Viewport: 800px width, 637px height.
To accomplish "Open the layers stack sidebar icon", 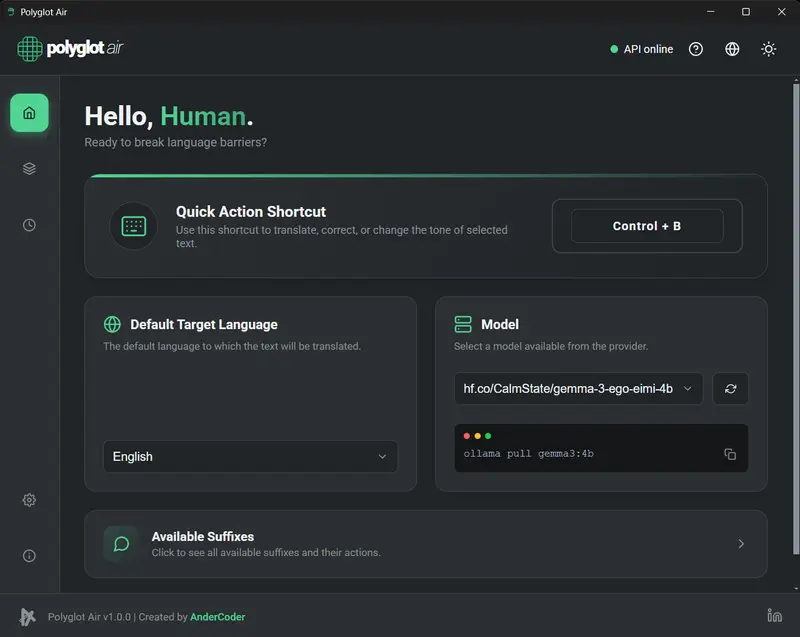I will [x=29, y=169].
